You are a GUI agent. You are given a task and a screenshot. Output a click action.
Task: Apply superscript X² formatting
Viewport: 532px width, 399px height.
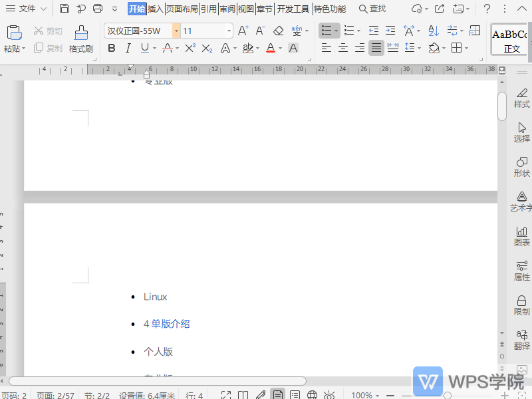190,48
